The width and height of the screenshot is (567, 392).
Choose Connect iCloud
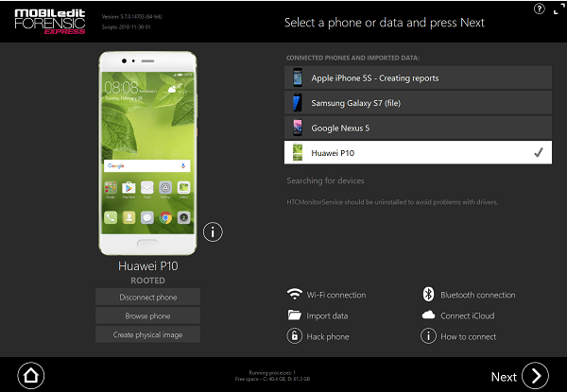[467, 315]
